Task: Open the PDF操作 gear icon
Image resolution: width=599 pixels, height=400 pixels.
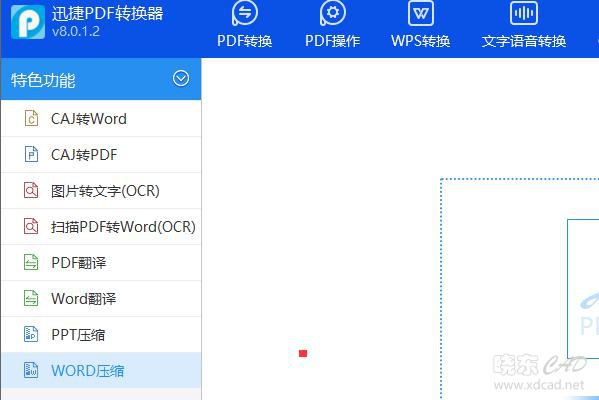Action: (x=332, y=13)
